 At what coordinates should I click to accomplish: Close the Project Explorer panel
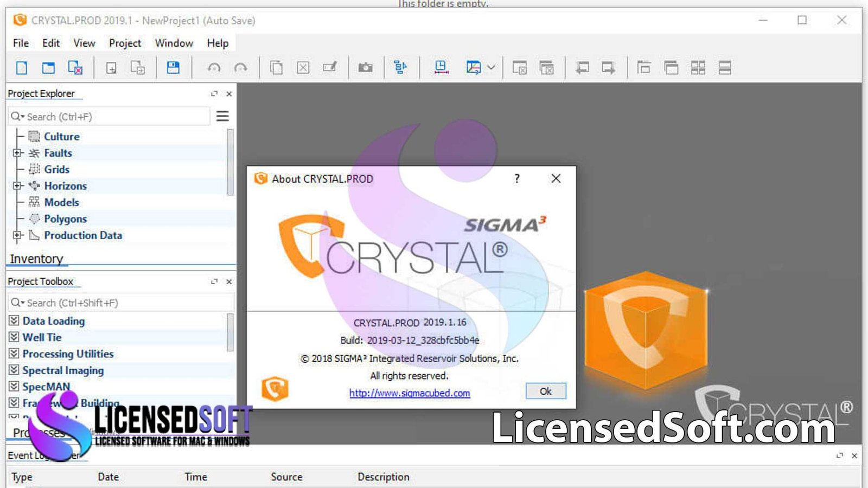[x=229, y=94]
